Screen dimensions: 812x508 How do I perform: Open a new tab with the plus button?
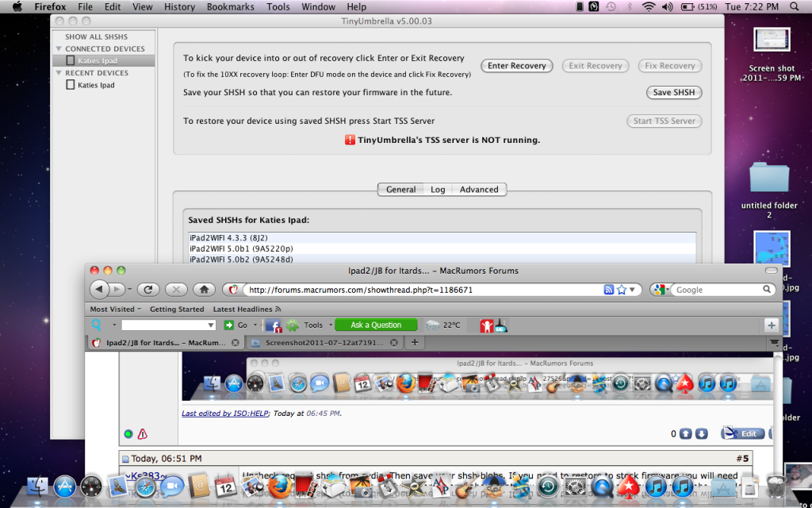(x=414, y=343)
